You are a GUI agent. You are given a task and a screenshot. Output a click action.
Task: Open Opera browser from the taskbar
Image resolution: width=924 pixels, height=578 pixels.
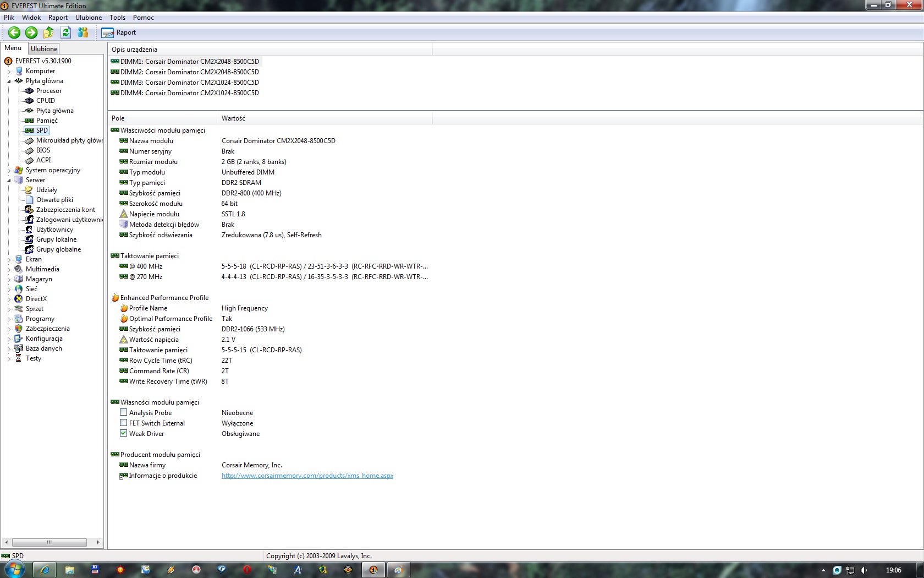(247, 570)
